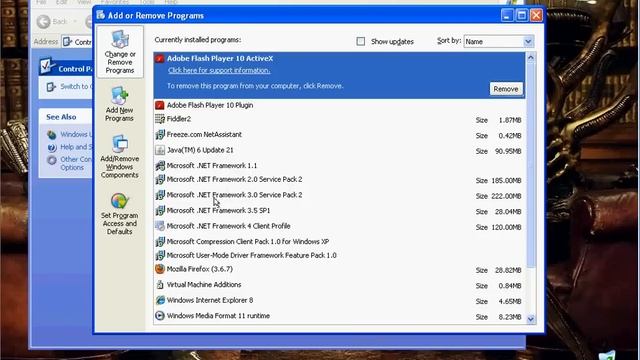Click the .NET Framework 3.0 Service Pack 2 icon
The height and width of the screenshot is (360, 640).
[160, 195]
